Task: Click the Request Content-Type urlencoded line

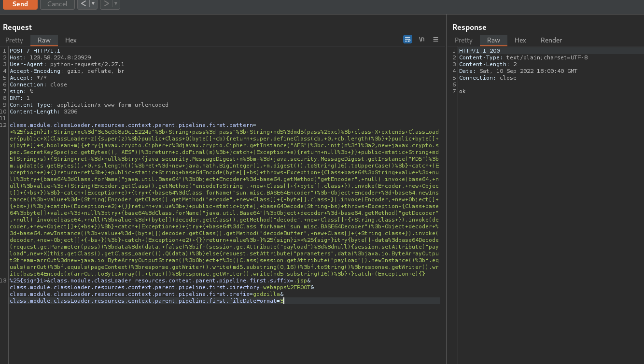Action: pos(89,105)
